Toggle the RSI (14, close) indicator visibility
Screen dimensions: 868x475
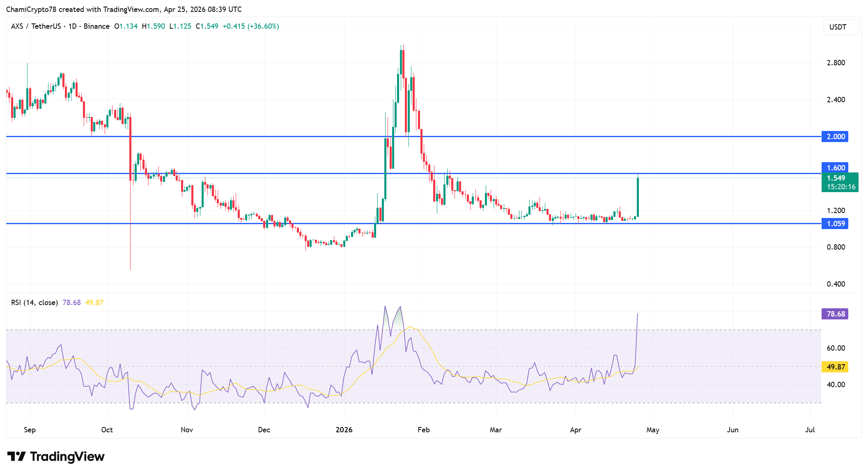pyautogui.click(x=34, y=302)
